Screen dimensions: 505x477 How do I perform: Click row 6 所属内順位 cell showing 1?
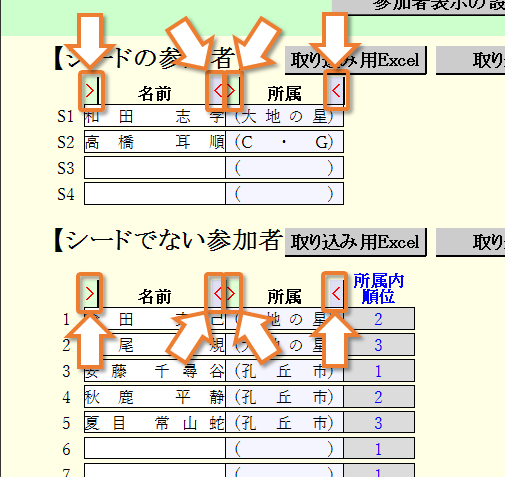(379, 448)
